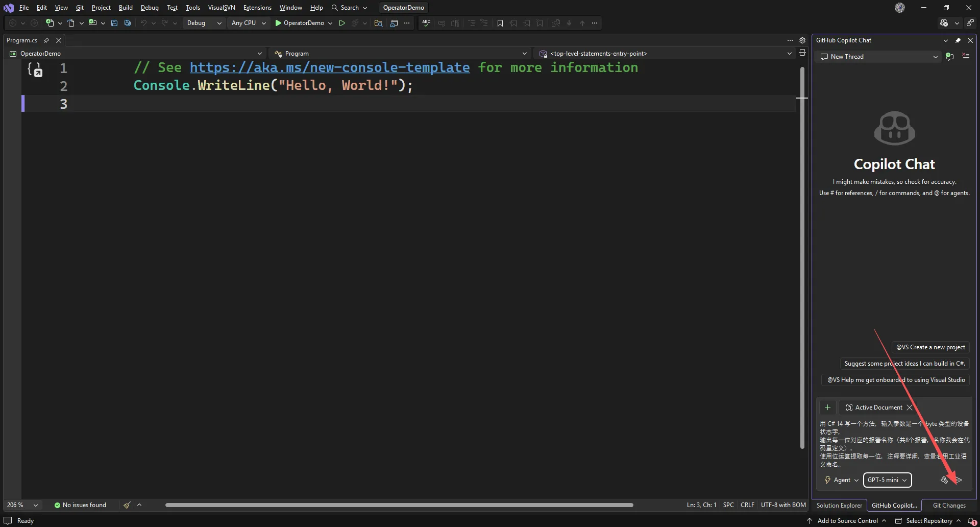Click the Navigate Backward icon

click(13, 23)
